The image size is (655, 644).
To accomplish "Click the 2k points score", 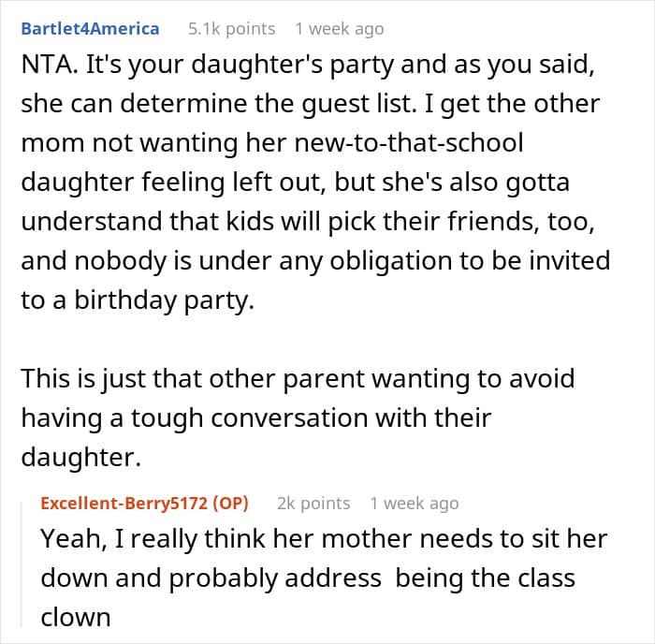I will [x=313, y=503].
